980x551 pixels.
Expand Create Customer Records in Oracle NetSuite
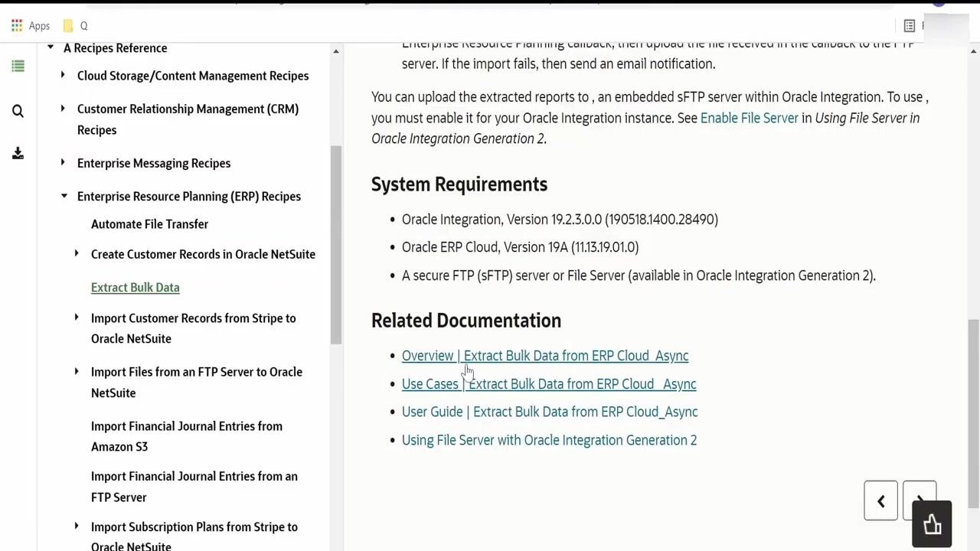[x=77, y=253]
